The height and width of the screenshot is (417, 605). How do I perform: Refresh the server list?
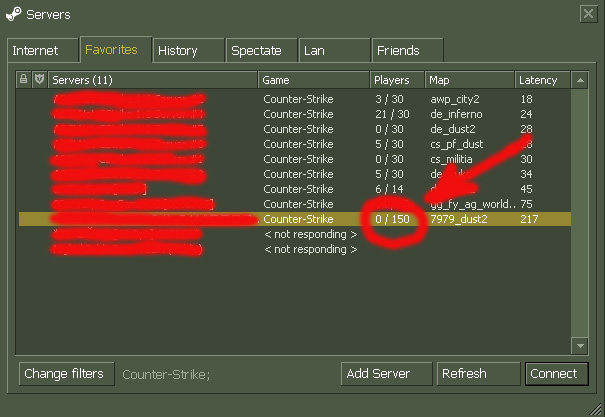pyautogui.click(x=478, y=373)
